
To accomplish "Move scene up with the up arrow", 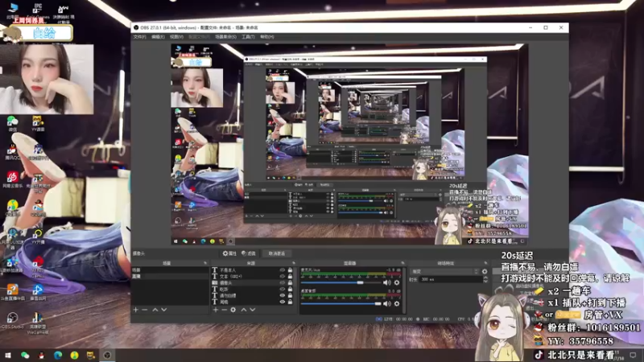I will [155, 310].
